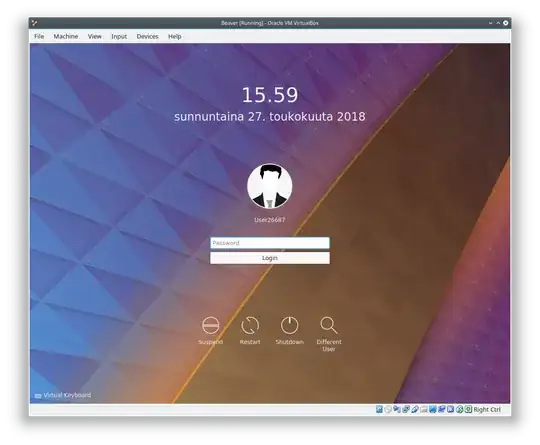
Task: Click the optical disc status icon
Action: tap(388, 409)
